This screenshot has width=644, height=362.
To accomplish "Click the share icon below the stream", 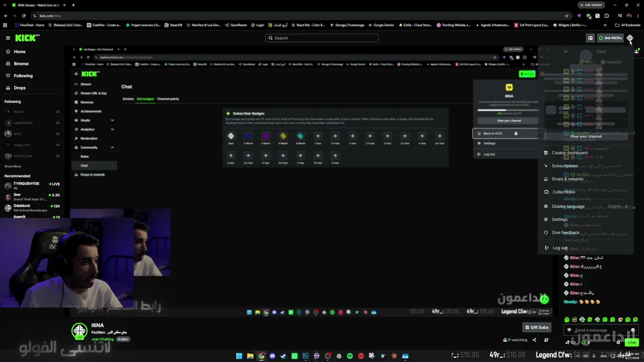I will [534, 340].
